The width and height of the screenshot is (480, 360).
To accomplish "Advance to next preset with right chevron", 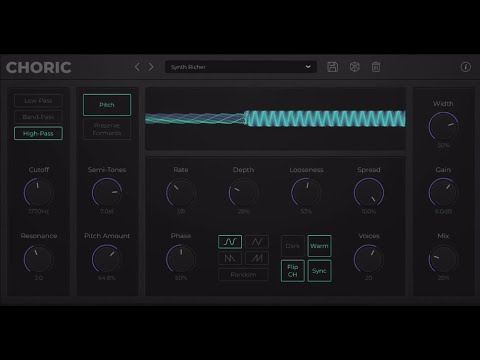I will click(x=151, y=67).
